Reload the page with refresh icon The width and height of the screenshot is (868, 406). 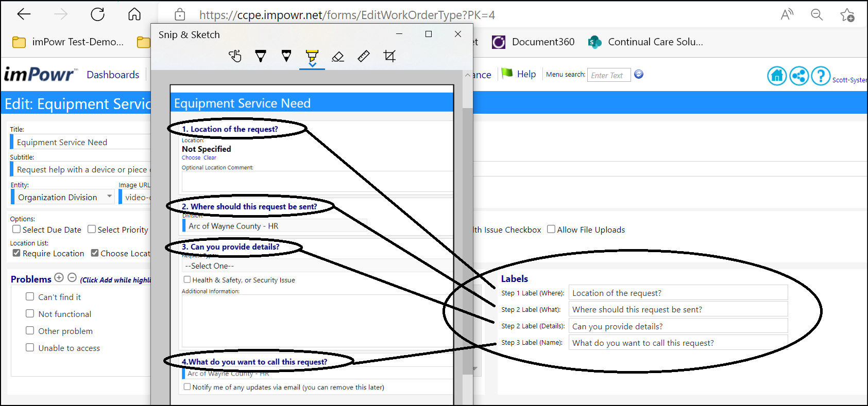tap(97, 14)
